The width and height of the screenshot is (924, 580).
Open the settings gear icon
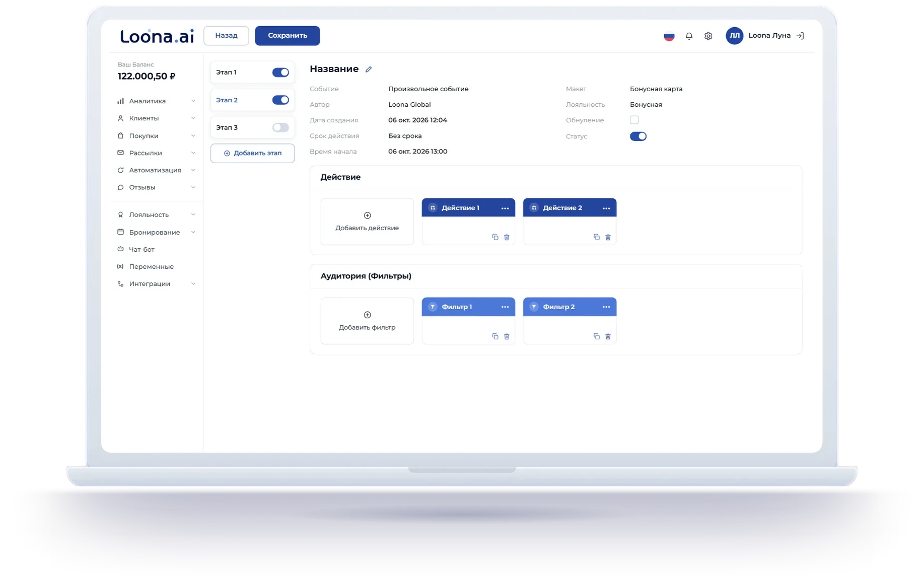(708, 36)
